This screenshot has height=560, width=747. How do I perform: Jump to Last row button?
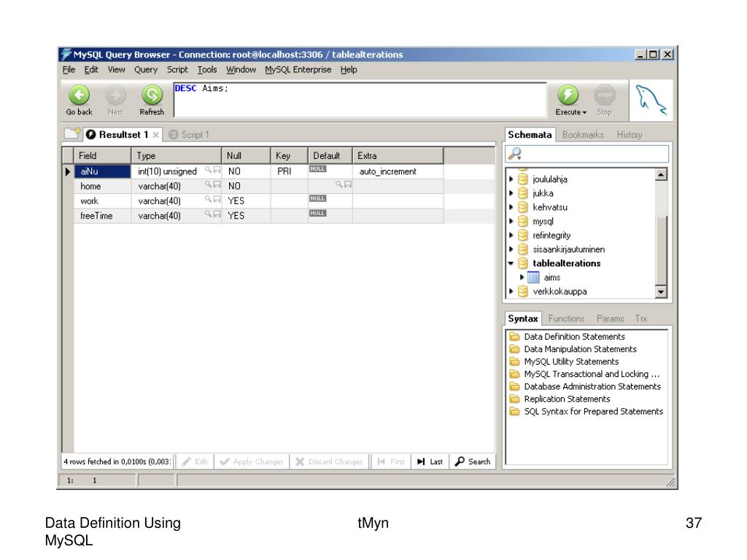coord(430,462)
